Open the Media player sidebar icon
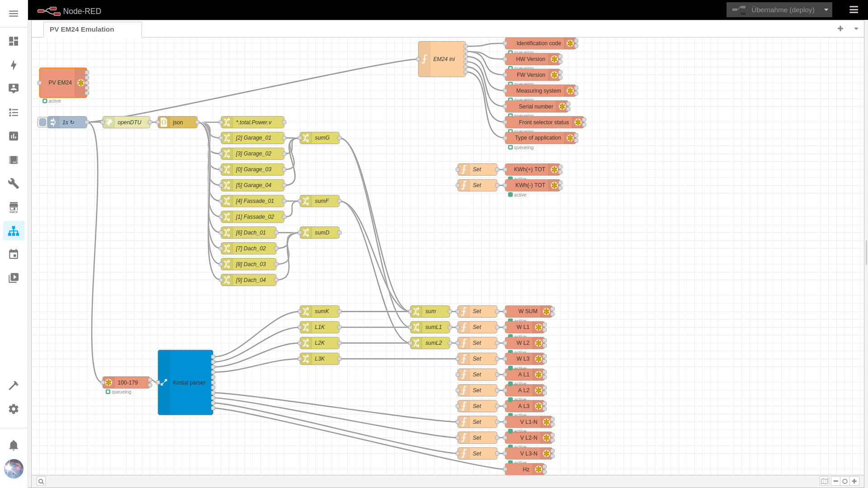 tap(14, 278)
